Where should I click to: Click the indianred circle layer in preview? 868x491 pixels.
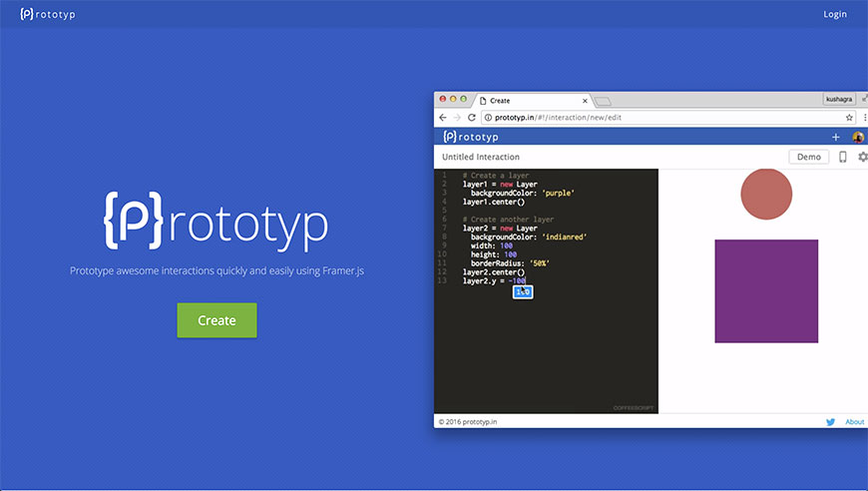click(766, 195)
